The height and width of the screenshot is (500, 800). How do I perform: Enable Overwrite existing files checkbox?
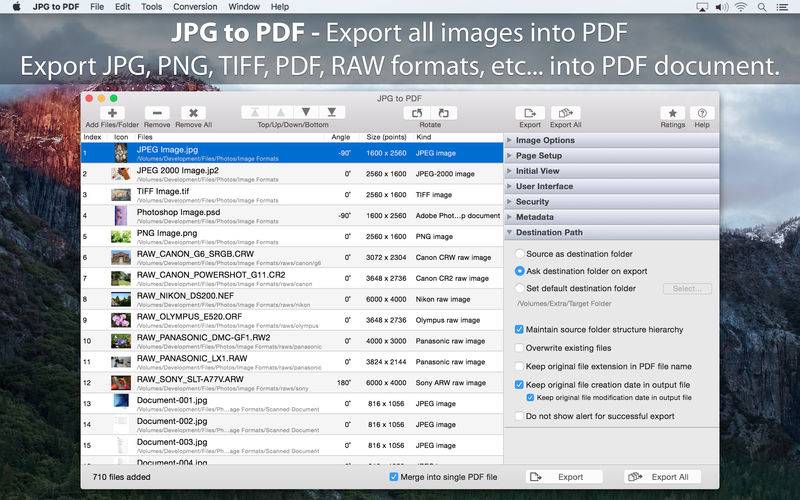point(519,348)
